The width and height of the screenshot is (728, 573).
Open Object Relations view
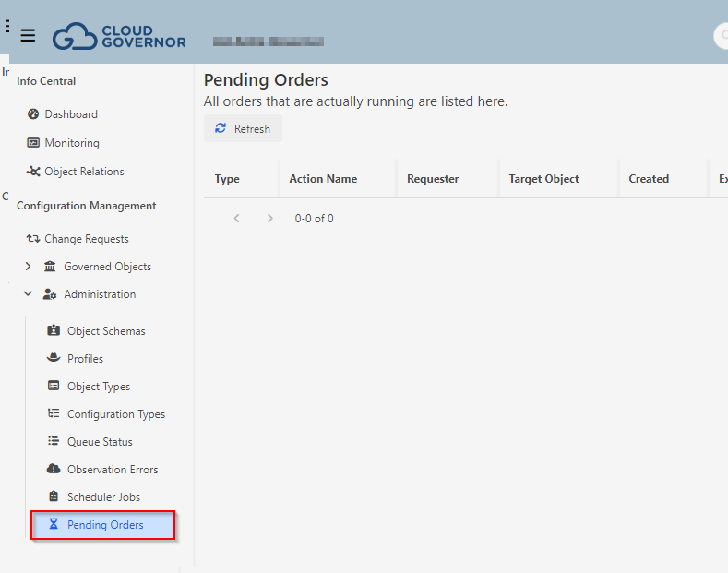click(84, 172)
